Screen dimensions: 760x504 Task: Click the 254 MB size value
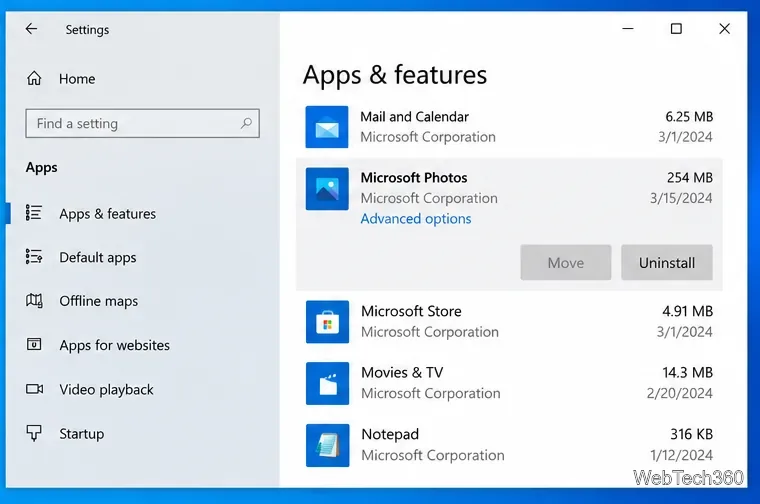point(690,178)
